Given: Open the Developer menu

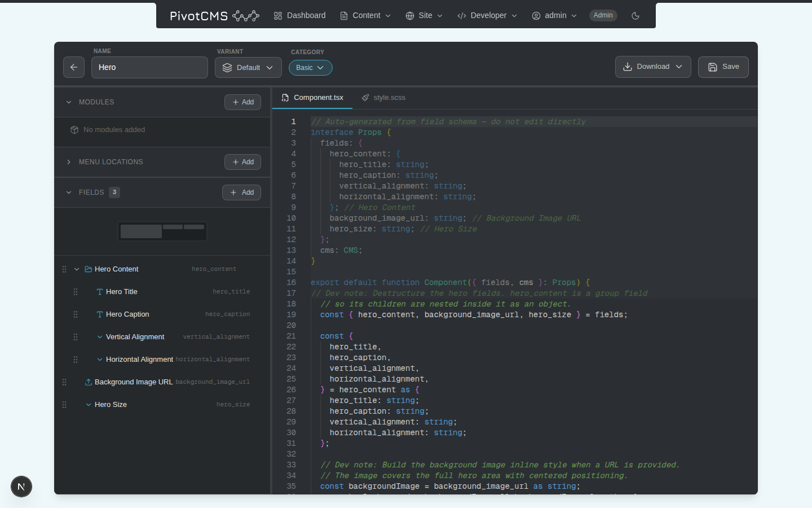Looking at the screenshot, I should [487, 16].
